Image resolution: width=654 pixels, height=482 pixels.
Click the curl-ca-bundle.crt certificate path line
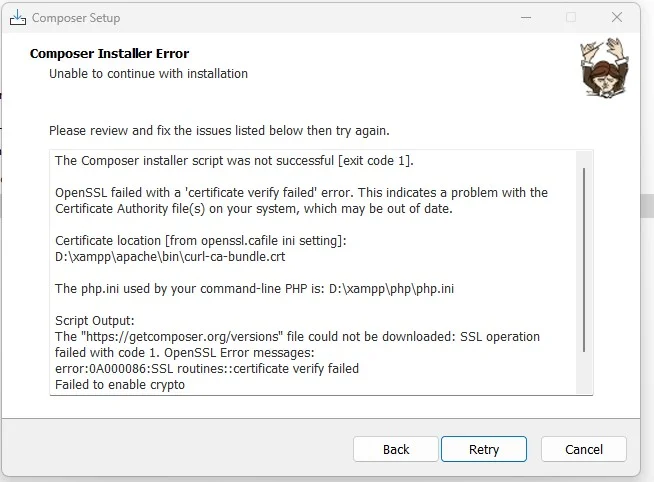[x=170, y=256]
